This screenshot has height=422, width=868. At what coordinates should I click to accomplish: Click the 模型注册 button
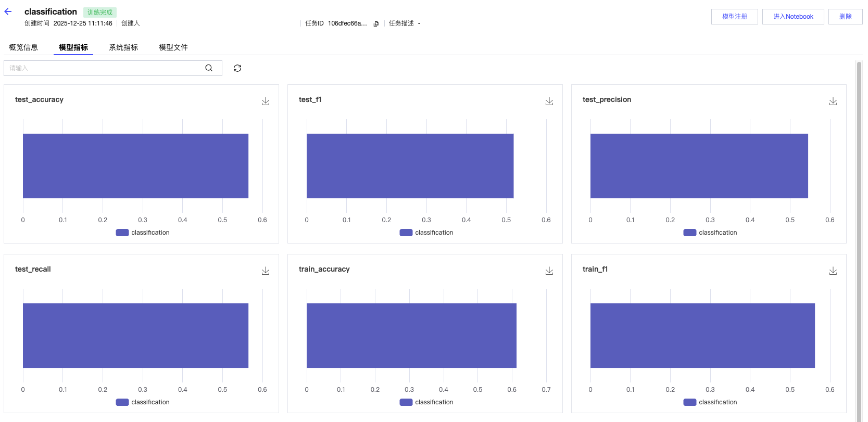(734, 17)
